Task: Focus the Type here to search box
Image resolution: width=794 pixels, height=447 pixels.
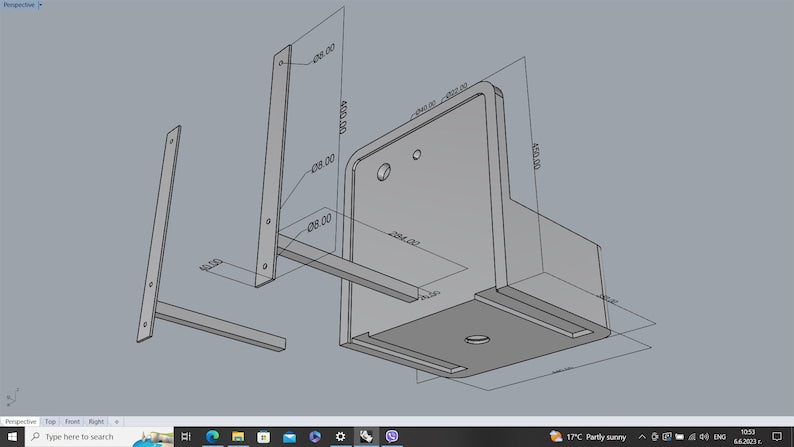Action: coord(99,436)
